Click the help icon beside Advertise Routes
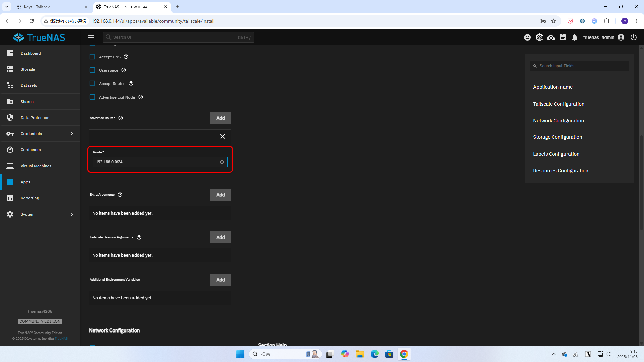644x362 pixels. (x=121, y=118)
